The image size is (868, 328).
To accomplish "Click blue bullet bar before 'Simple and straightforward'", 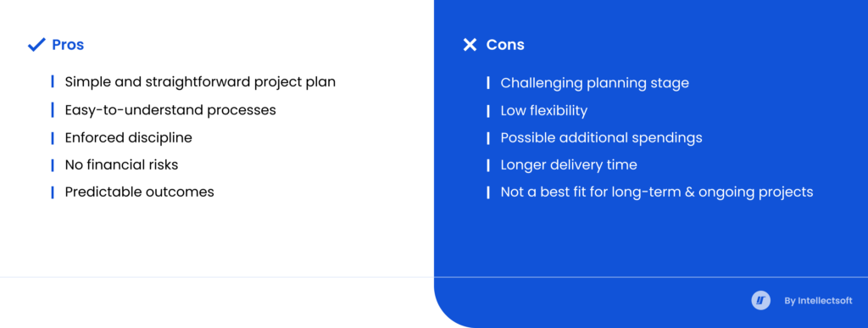I will pyautogui.click(x=53, y=82).
